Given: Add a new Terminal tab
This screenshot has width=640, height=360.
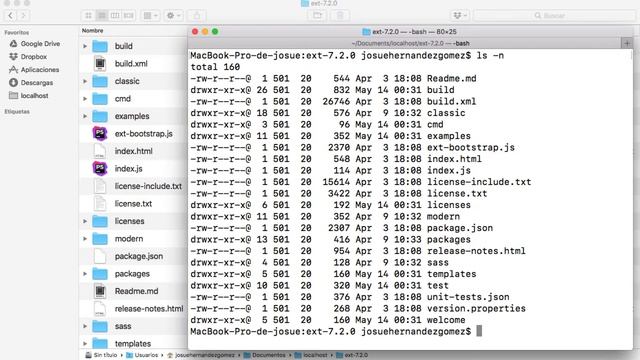Looking at the screenshot, I should click(627, 43).
